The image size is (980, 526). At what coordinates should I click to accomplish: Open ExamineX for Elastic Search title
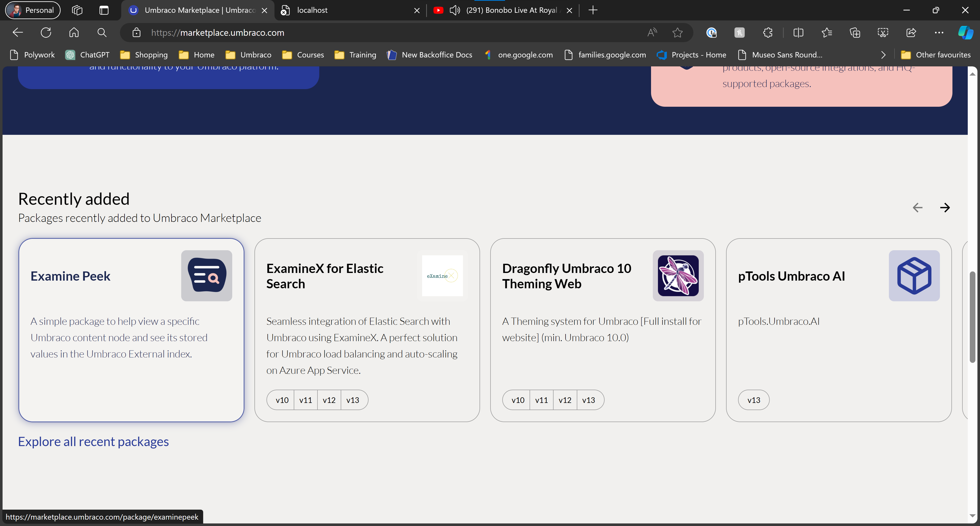pyautogui.click(x=325, y=276)
